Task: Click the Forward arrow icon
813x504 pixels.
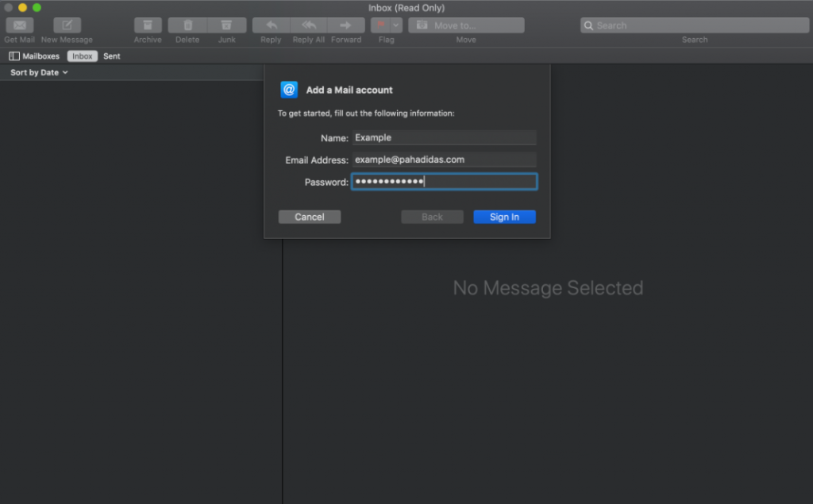Action: (x=346, y=25)
